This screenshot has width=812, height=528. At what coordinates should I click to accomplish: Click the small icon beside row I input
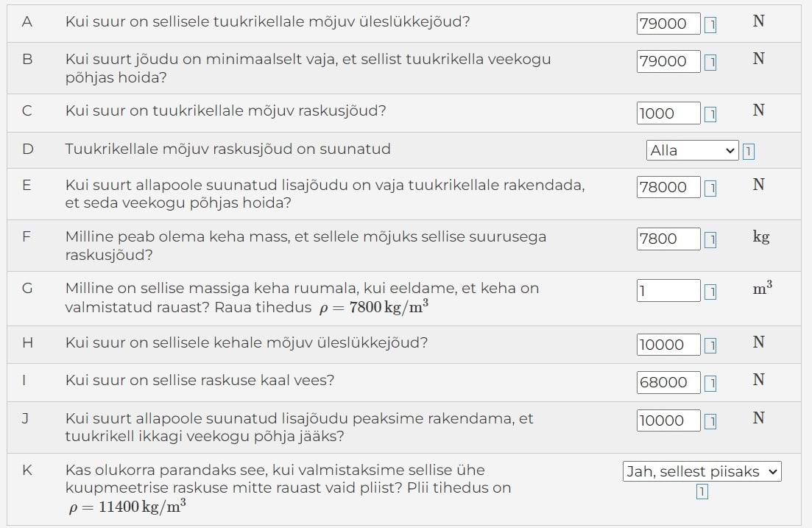coord(710,383)
